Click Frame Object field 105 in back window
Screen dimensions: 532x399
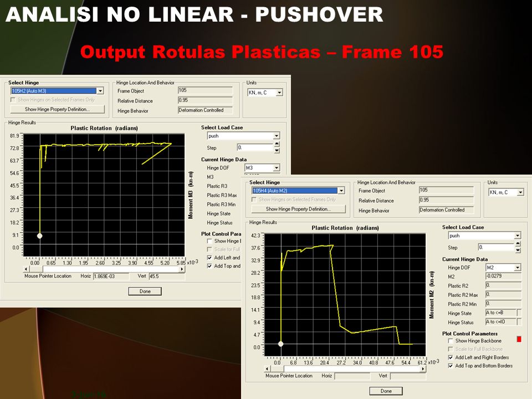tap(205, 90)
